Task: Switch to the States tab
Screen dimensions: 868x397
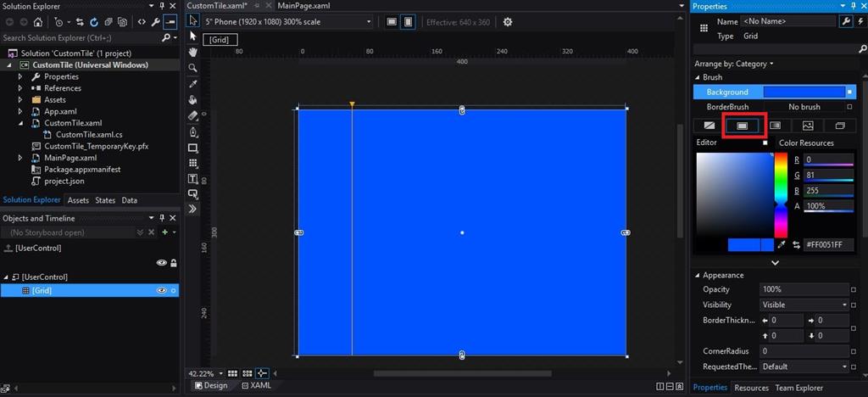Action: (x=105, y=200)
